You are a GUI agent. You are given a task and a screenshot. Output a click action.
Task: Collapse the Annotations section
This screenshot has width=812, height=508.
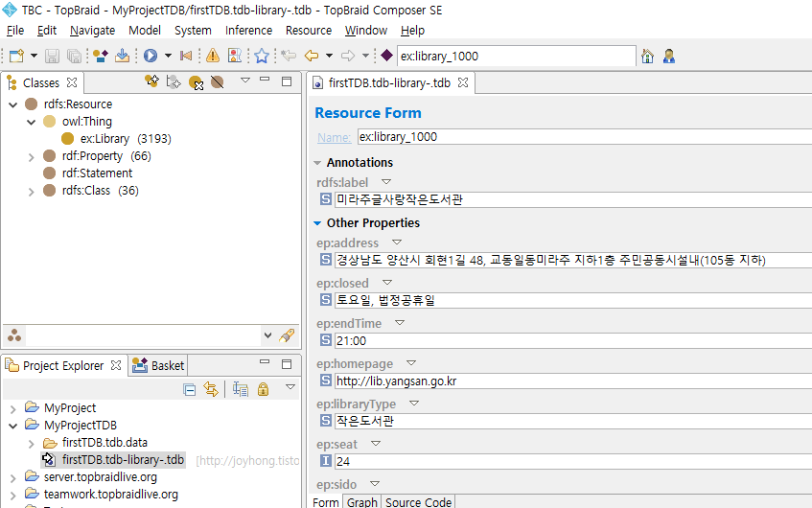pyautogui.click(x=317, y=163)
